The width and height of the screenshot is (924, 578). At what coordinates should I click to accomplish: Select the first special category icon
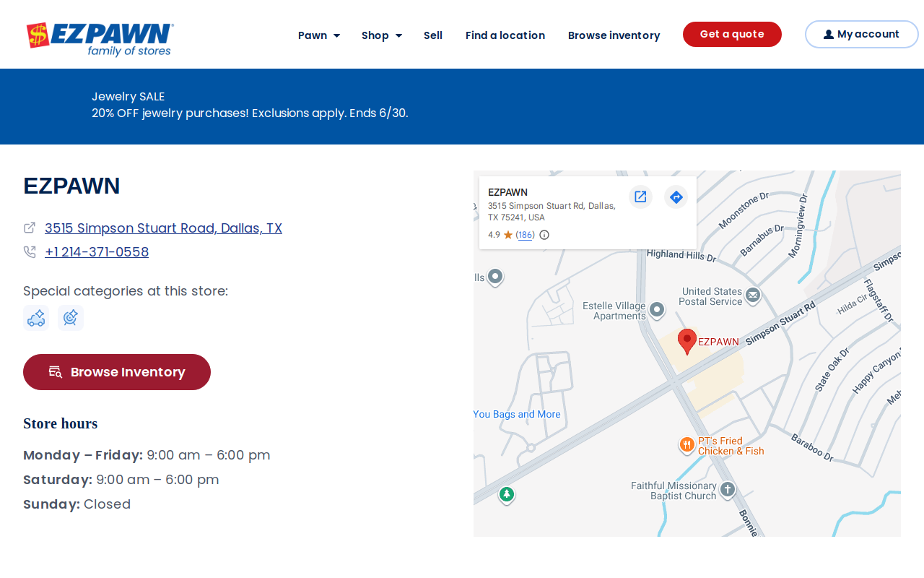coord(36,318)
